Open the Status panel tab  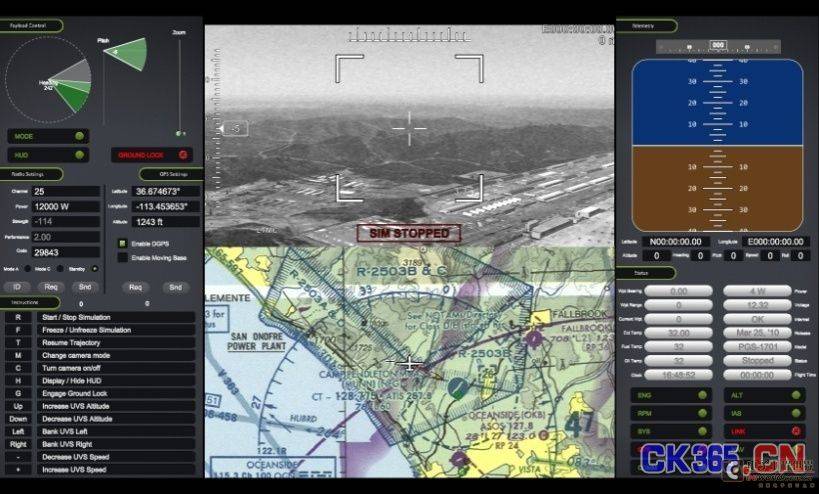(x=646, y=273)
